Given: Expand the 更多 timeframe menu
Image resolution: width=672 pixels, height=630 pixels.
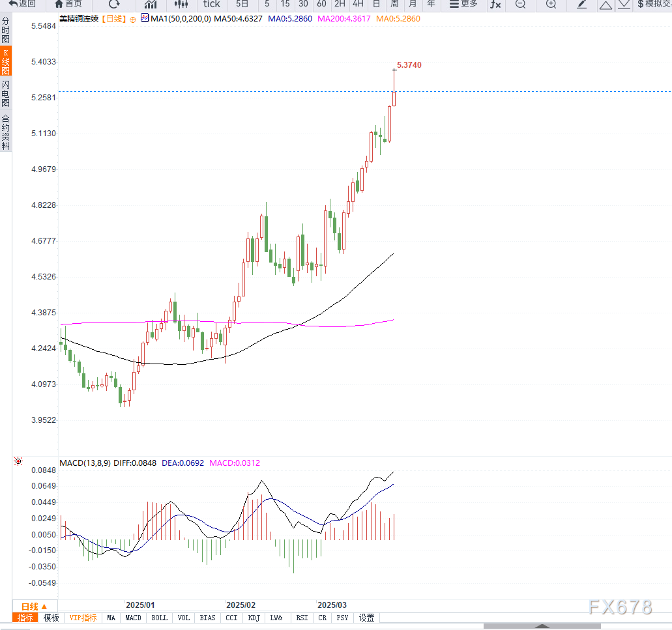Looking at the screenshot, I should [x=463, y=5].
